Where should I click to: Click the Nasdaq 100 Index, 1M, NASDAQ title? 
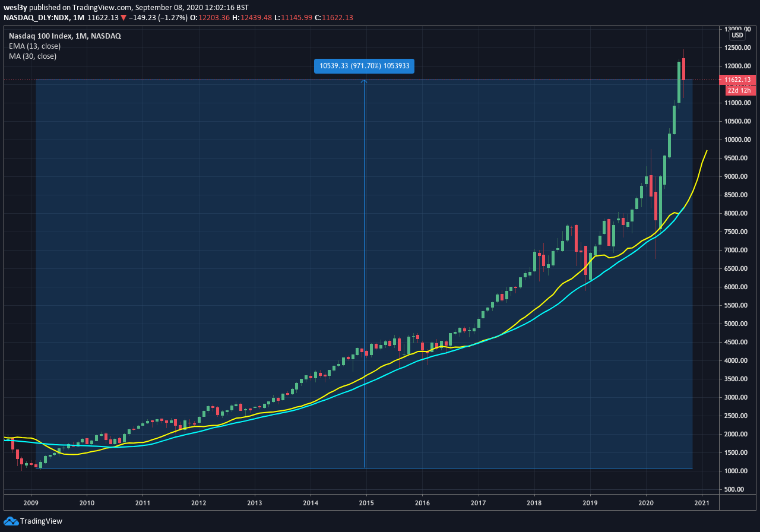coord(65,36)
